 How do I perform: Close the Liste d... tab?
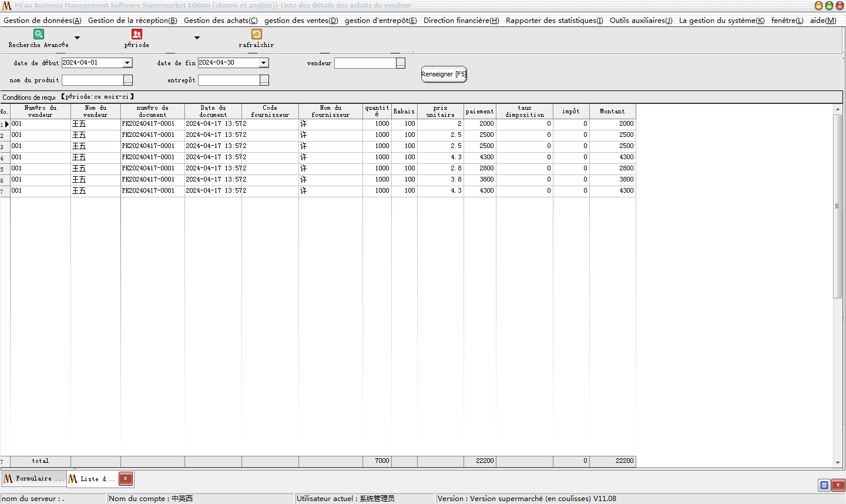(x=126, y=479)
